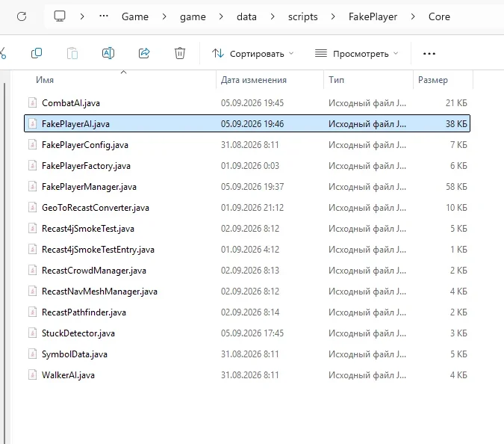Click the Rename toolbar icon

[x=108, y=53]
